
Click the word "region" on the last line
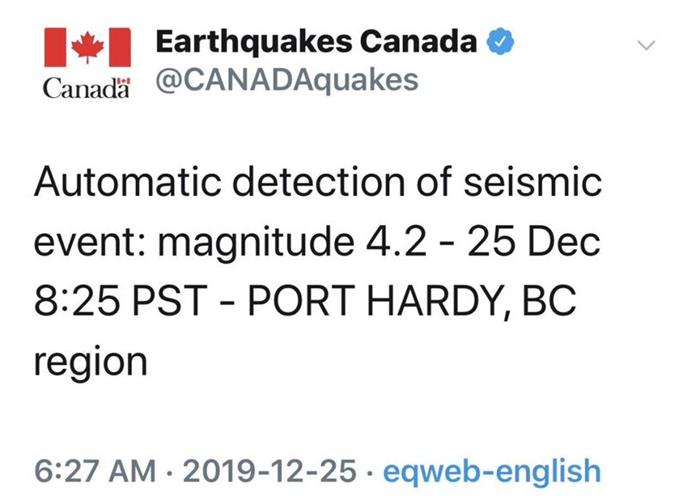coord(91,360)
